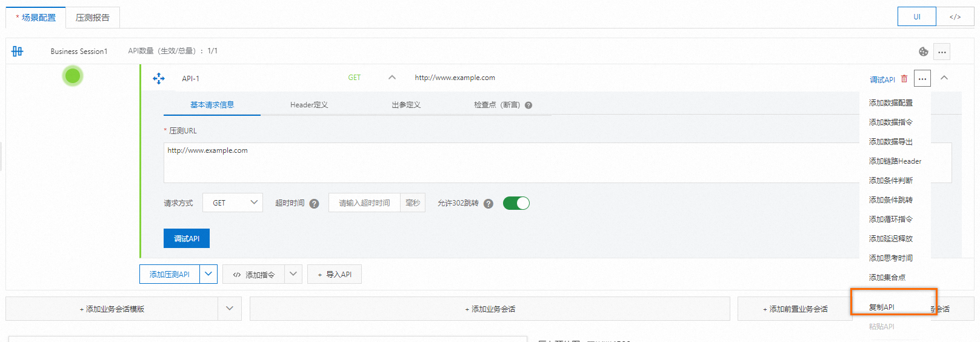Click the 超时时间 input field
The image size is (980, 342).
[364, 203]
